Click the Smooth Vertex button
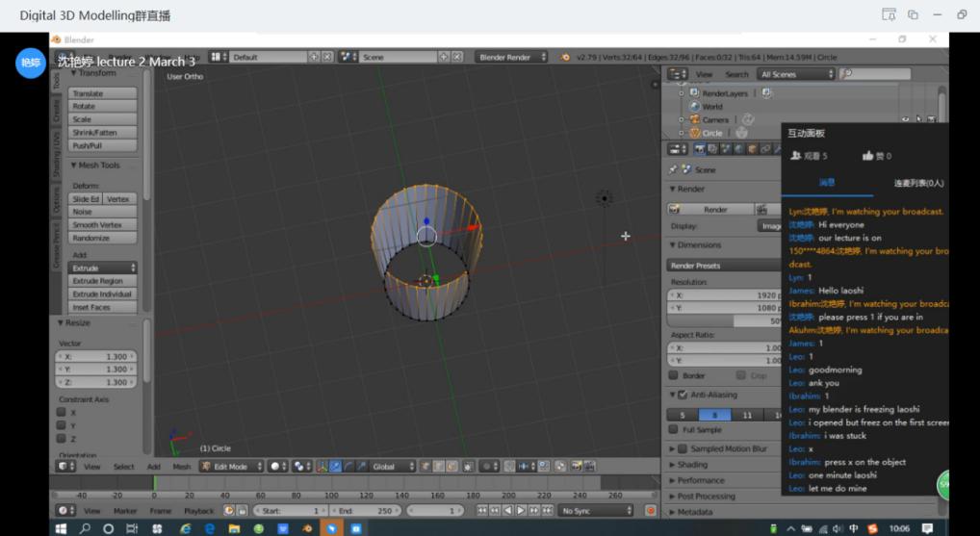Screen dimensions: 980x536 click(103, 225)
